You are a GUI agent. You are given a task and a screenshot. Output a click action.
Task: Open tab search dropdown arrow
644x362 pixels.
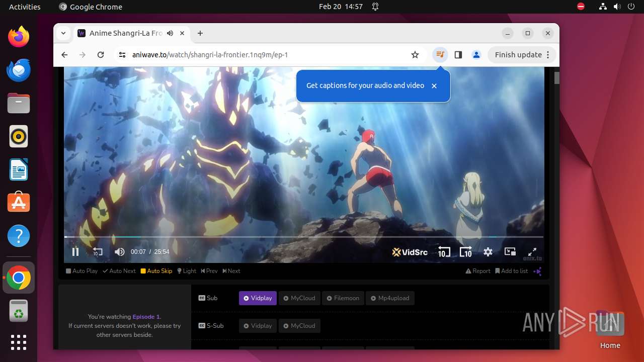pyautogui.click(x=63, y=33)
